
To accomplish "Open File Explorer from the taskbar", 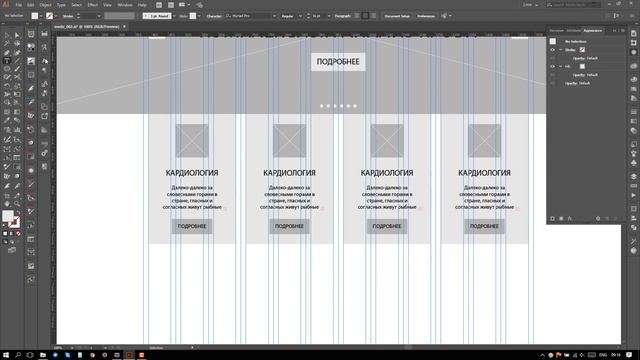I will point(43,355).
